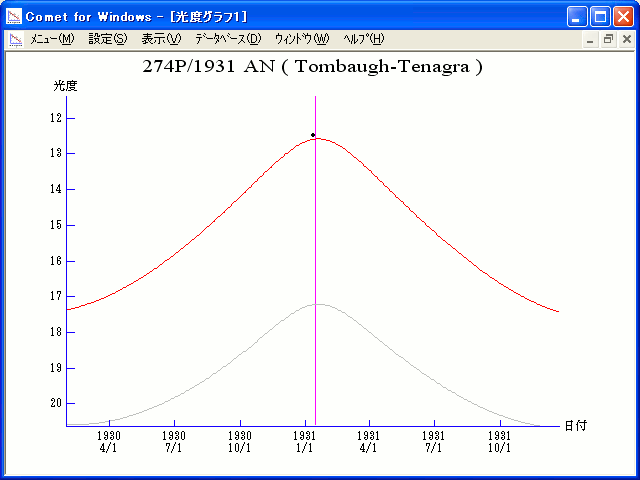Minimize the inner 光度グラフ1 child window
The width and height of the screenshot is (640, 480).
tap(591, 40)
